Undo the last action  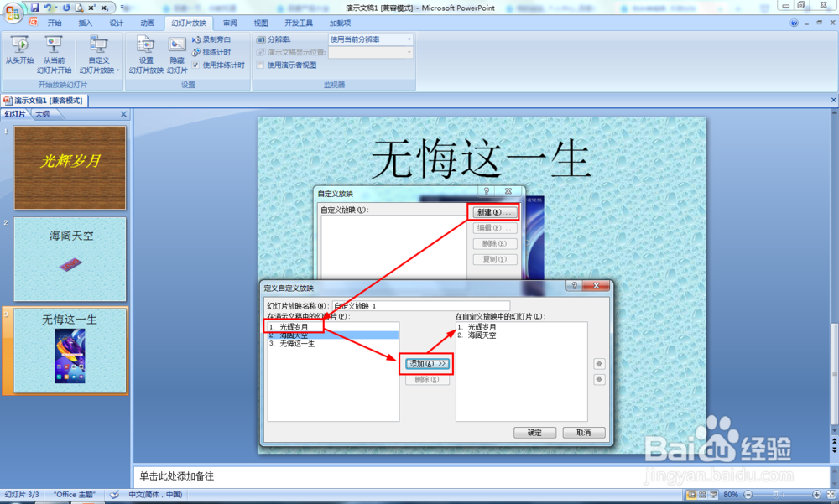point(48,8)
